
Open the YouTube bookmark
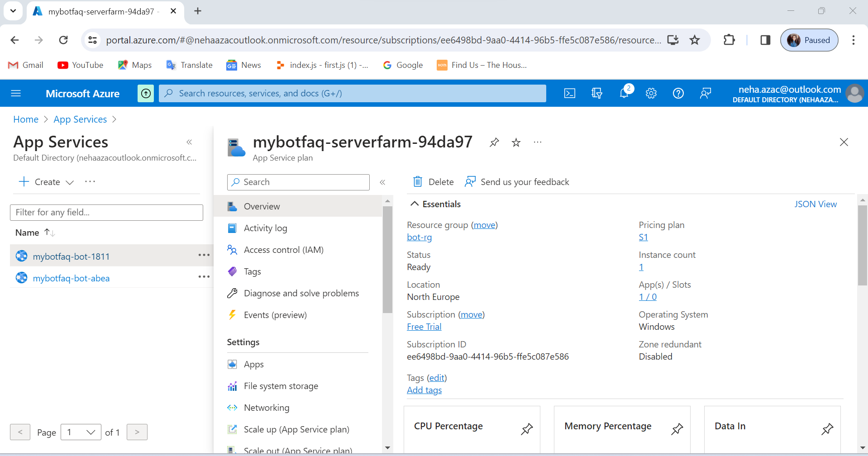(81, 65)
